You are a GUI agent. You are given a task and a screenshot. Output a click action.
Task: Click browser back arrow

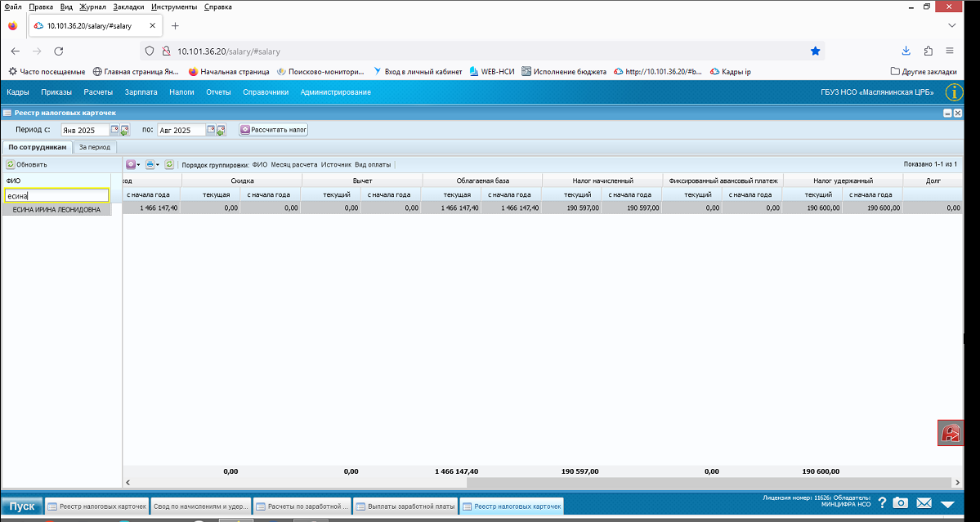pos(15,51)
